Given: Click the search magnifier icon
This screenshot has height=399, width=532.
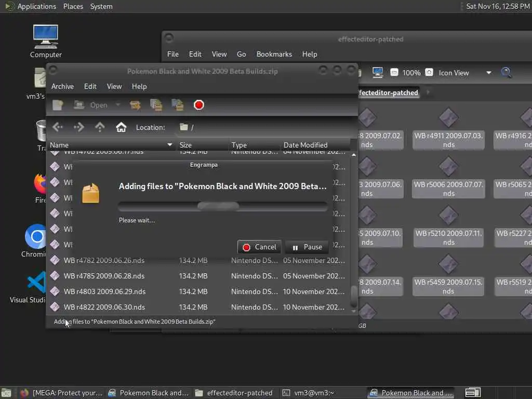Looking at the screenshot, I should (506, 73).
